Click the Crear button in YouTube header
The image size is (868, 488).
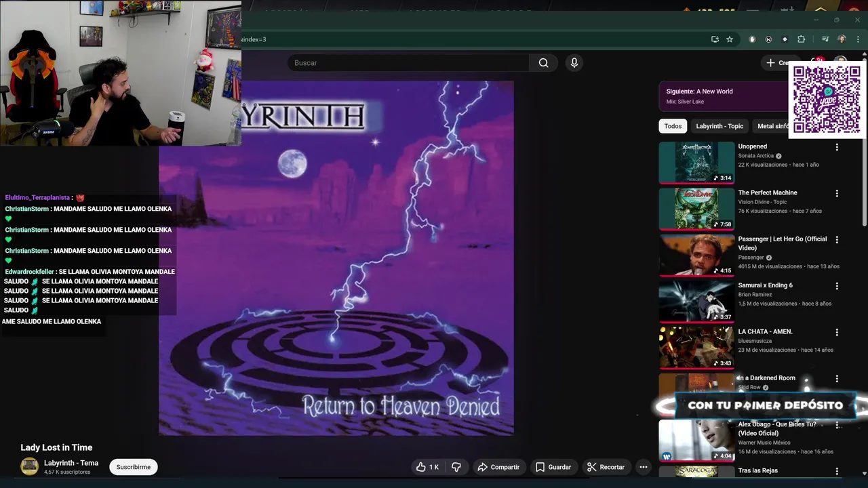click(x=777, y=62)
